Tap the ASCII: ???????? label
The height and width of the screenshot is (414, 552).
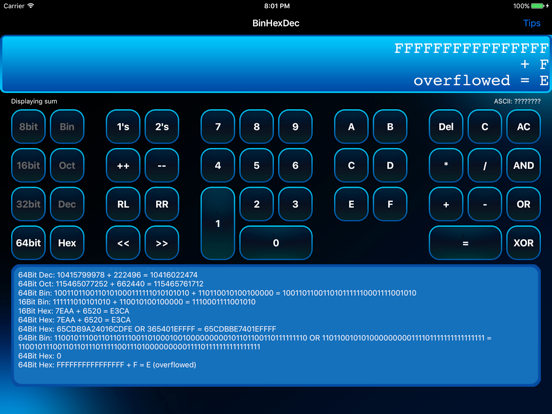click(517, 101)
